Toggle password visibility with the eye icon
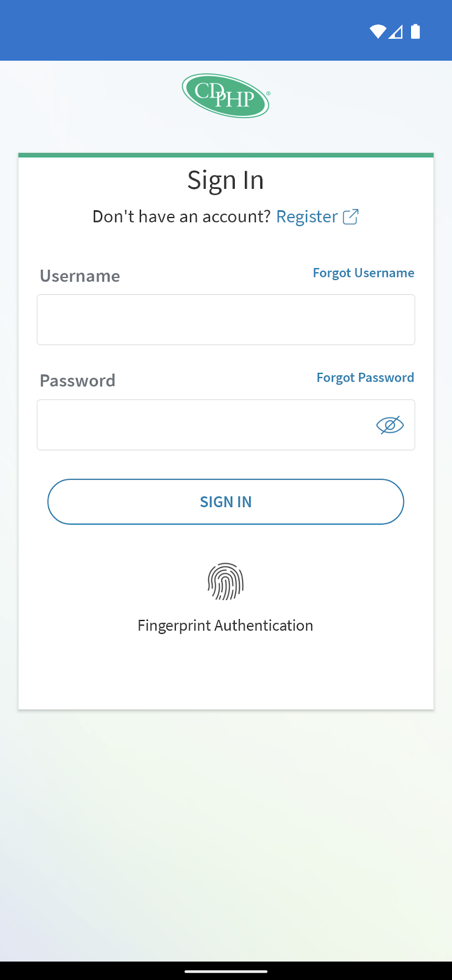This screenshot has width=452, height=980. pyautogui.click(x=390, y=425)
